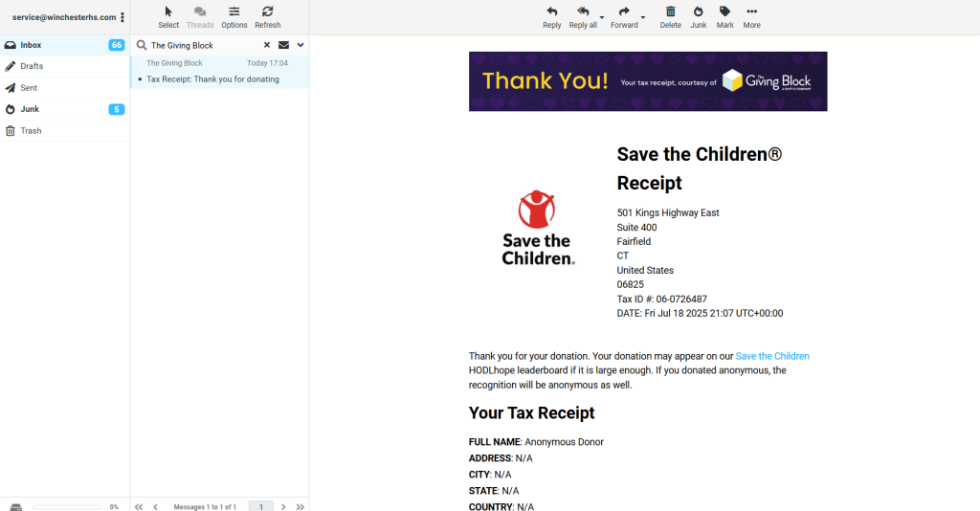Open the Mark menu
The height and width of the screenshot is (511, 980).
coord(725,17)
